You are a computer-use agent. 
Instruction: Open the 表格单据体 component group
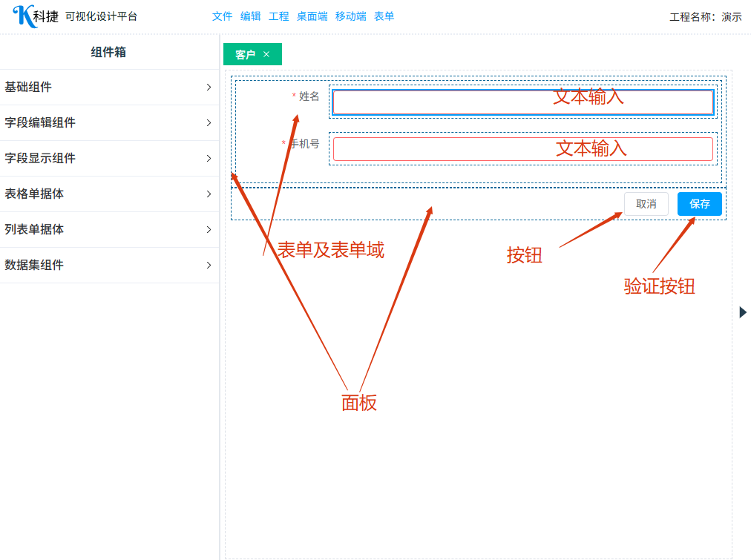tap(109, 194)
